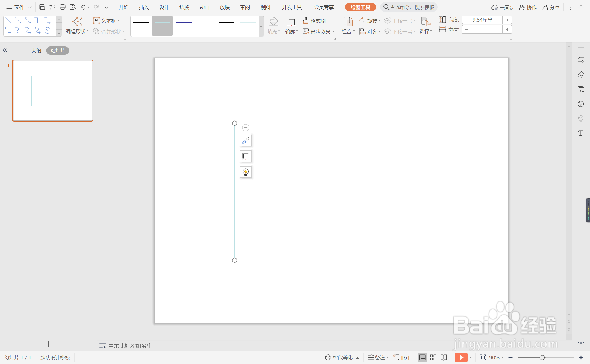
Task: Open sidebar star favorites icon
Action: click(581, 74)
